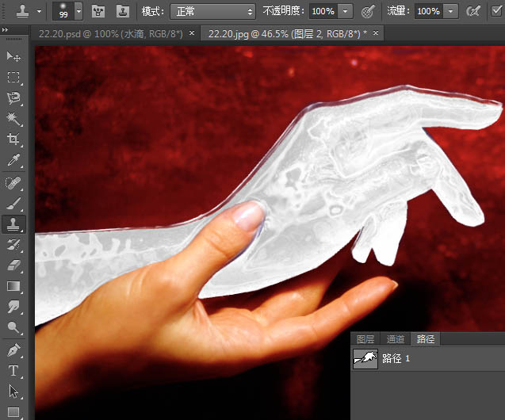Expand the toolbox double-arrow toggle
This screenshot has height=420, width=505.
click(5, 29)
